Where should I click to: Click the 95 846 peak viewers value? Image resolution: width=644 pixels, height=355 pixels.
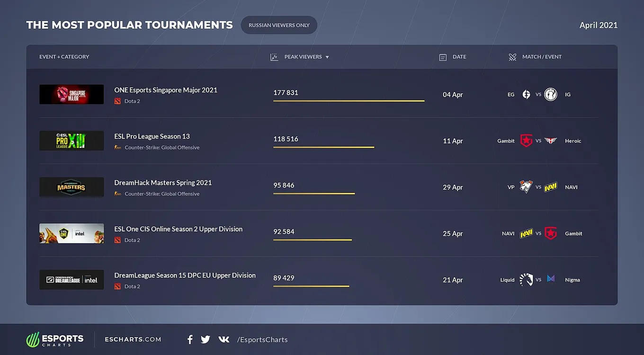(x=284, y=186)
